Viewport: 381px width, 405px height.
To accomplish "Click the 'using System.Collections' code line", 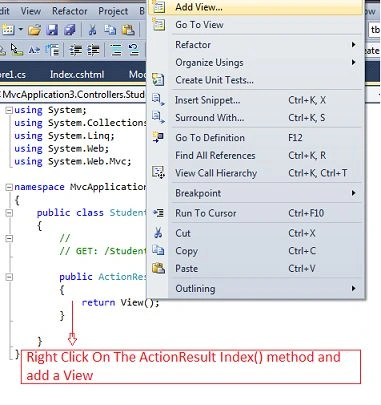I will coord(80,123).
